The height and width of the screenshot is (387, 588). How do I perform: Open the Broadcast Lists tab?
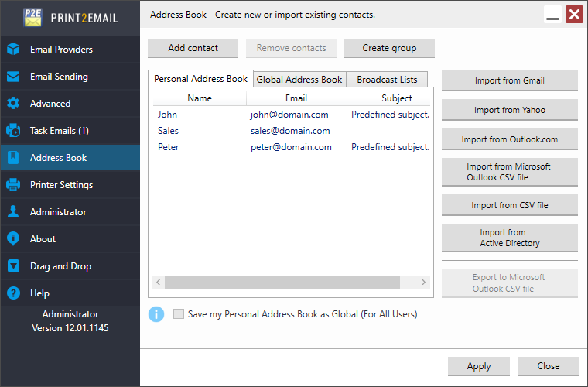point(387,80)
